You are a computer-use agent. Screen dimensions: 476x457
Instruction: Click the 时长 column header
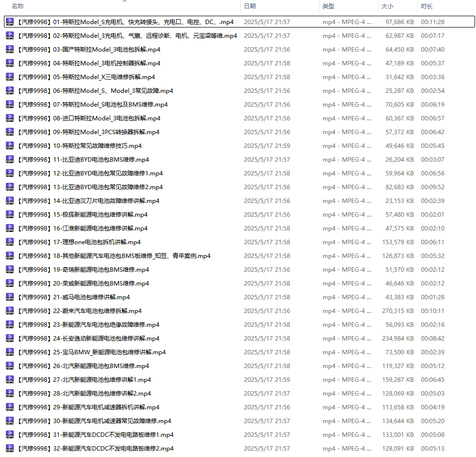(x=426, y=6)
